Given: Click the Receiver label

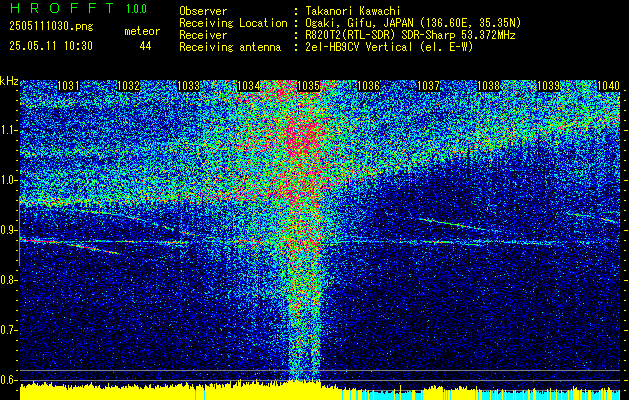Looking at the screenshot, I should click(203, 35).
